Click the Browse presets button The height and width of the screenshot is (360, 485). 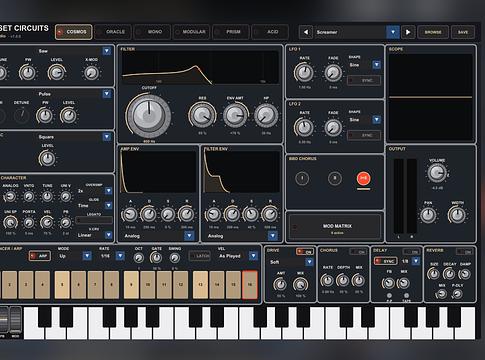coord(433,32)
